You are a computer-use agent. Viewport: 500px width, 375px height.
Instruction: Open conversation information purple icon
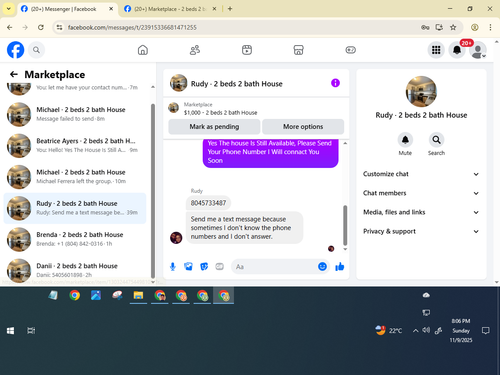pyautogui.click(x=335, y=83)
